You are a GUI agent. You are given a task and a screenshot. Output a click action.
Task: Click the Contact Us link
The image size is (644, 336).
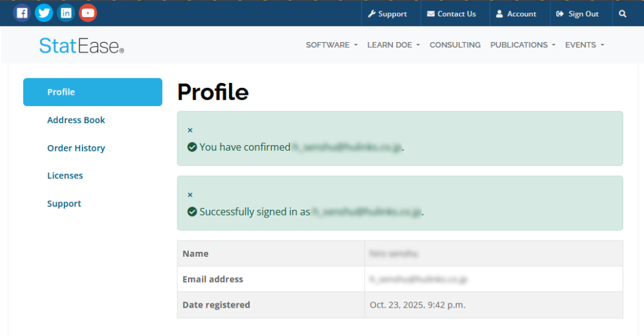[x=452, y=14]
